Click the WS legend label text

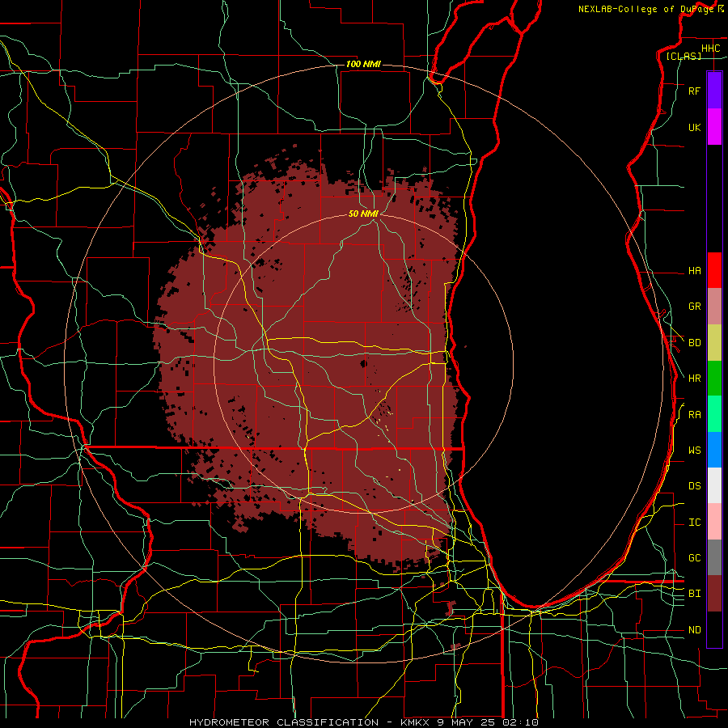694,451
